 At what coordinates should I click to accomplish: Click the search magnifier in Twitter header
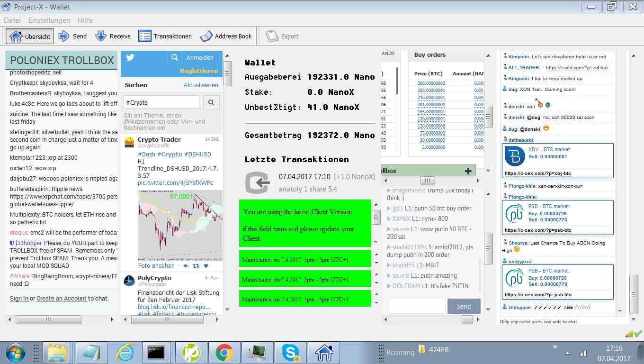click(x=175, y=57)
